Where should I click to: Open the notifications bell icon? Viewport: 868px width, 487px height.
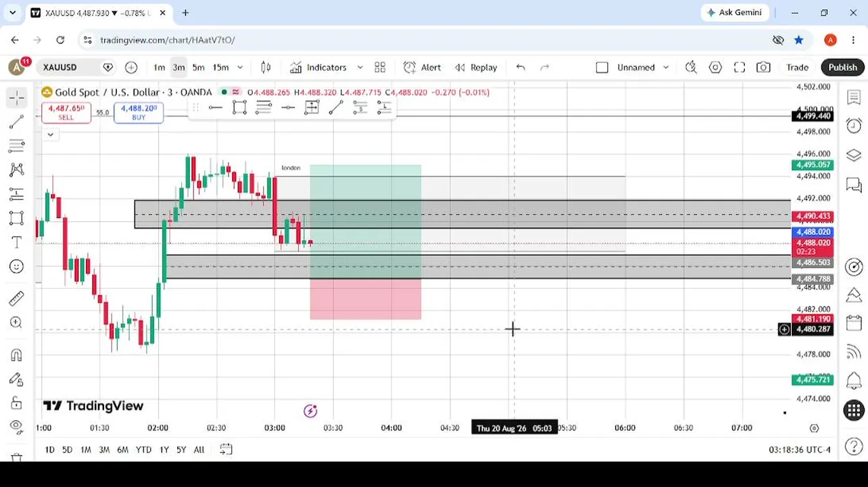point(854,381)
